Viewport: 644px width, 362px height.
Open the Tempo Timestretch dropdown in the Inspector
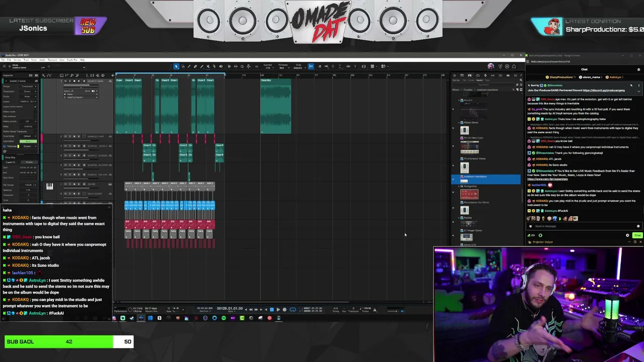[28, 86]
